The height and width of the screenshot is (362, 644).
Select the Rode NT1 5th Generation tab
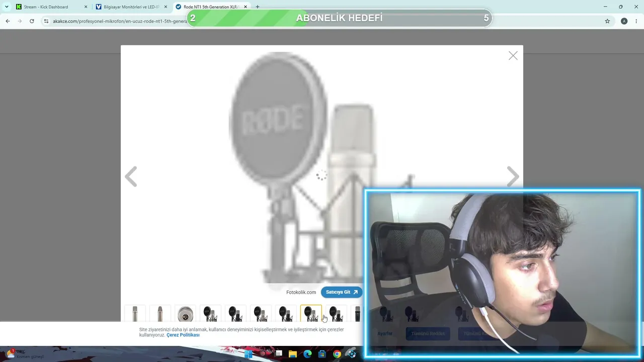click(211, 7)
